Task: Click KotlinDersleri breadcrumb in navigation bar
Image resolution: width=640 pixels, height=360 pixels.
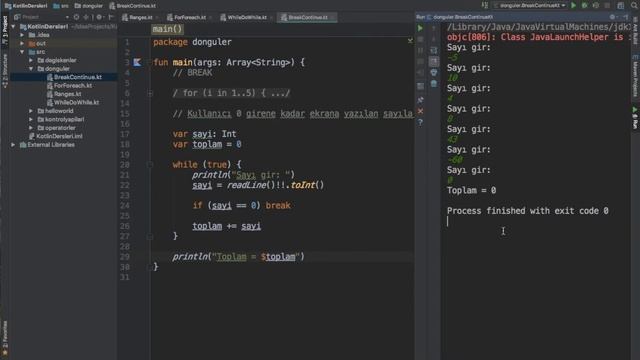Action: tap(26, 6)
